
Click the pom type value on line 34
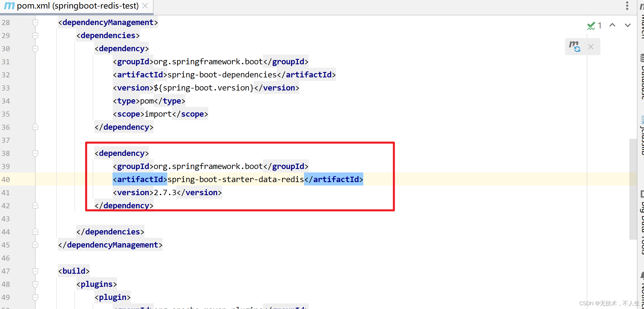point(147,101)
